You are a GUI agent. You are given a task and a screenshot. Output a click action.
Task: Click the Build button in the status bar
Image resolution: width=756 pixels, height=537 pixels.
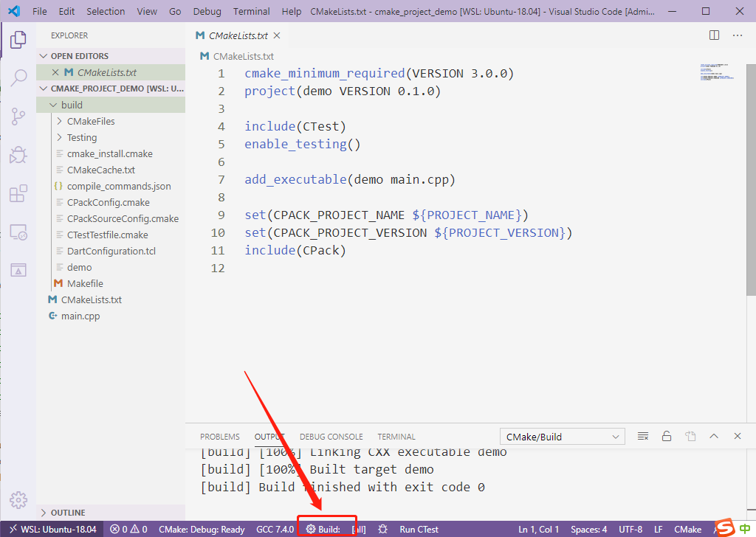(x=327, y=529)
